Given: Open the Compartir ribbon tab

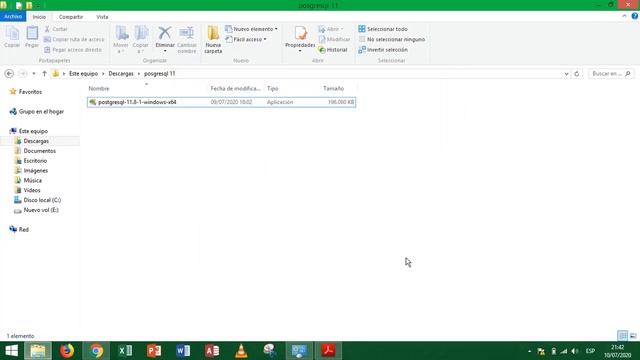Looking at the screenshot, I should pyautogui.click(x=71, y=17).
